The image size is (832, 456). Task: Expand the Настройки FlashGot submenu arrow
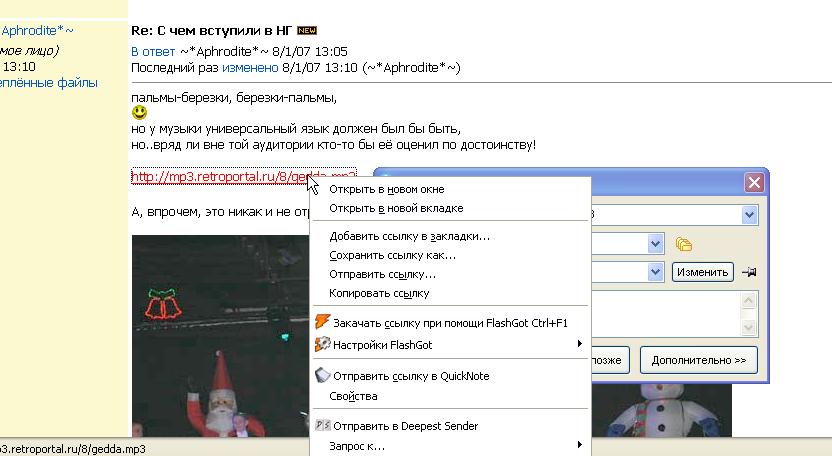coord(579,344)
